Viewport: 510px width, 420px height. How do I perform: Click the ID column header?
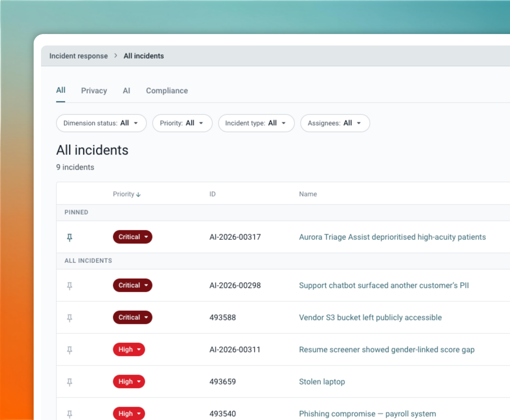[x=213, y=194]
